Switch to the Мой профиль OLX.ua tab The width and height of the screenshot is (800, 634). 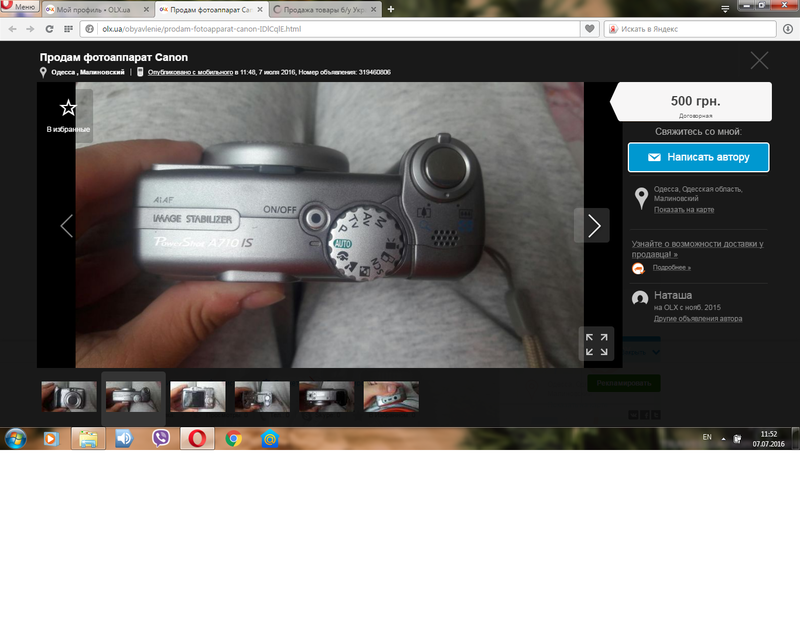pos(97,10)
